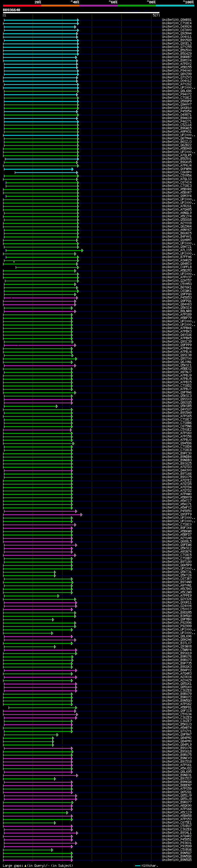197x868 pixels.
Task: Select hit UniRef100_Q9M3Y4
Action: (x=177, y=196)
